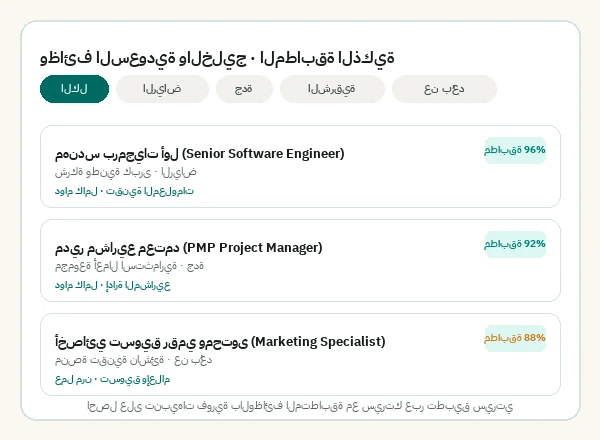
Task: Filter jobs by جدة
Action: pos(244,89)
